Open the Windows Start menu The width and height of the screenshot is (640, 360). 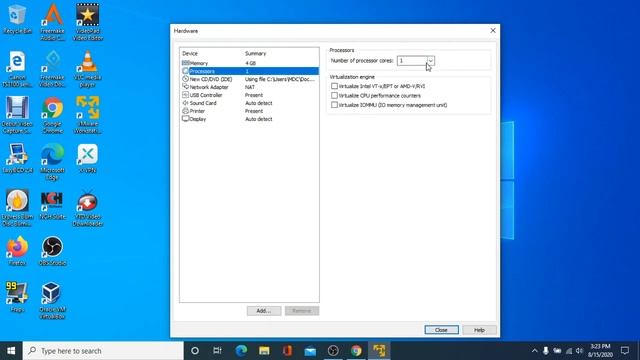(x=11, y=351)
